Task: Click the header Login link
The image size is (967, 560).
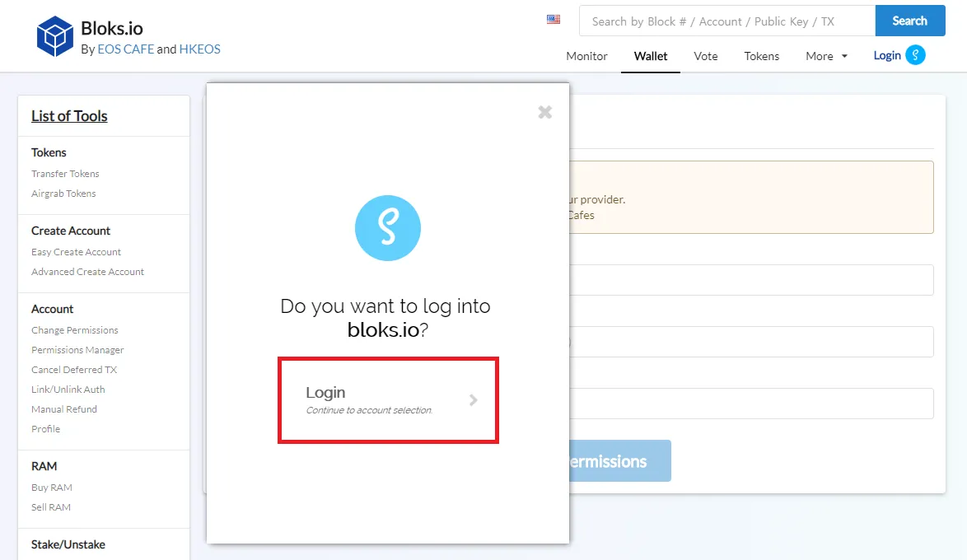Action: pos(887,55)
